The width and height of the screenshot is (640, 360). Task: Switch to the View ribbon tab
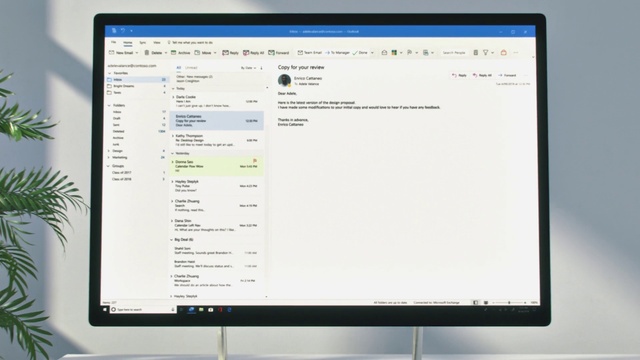click(157, 42)
